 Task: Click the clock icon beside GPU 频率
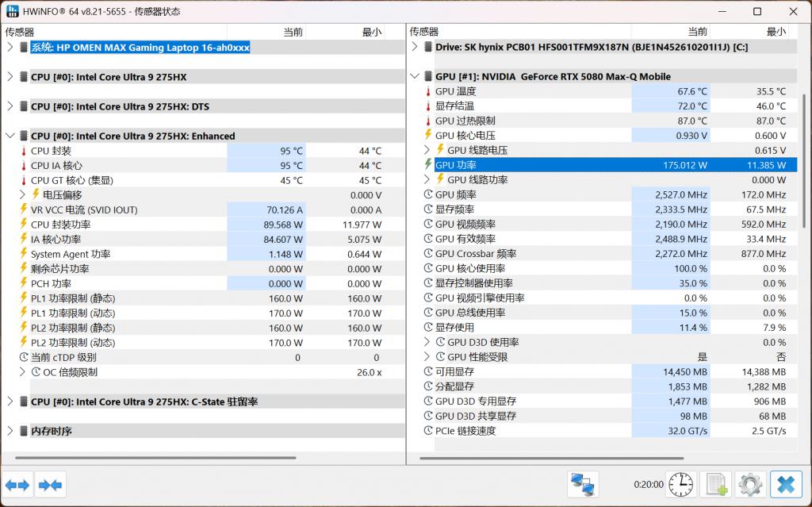click(x=427, y=194)
